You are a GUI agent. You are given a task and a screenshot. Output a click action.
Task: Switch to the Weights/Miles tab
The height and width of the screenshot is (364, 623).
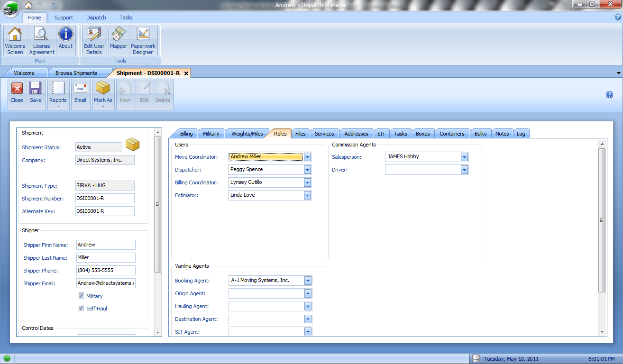click(x=247, y=134)
